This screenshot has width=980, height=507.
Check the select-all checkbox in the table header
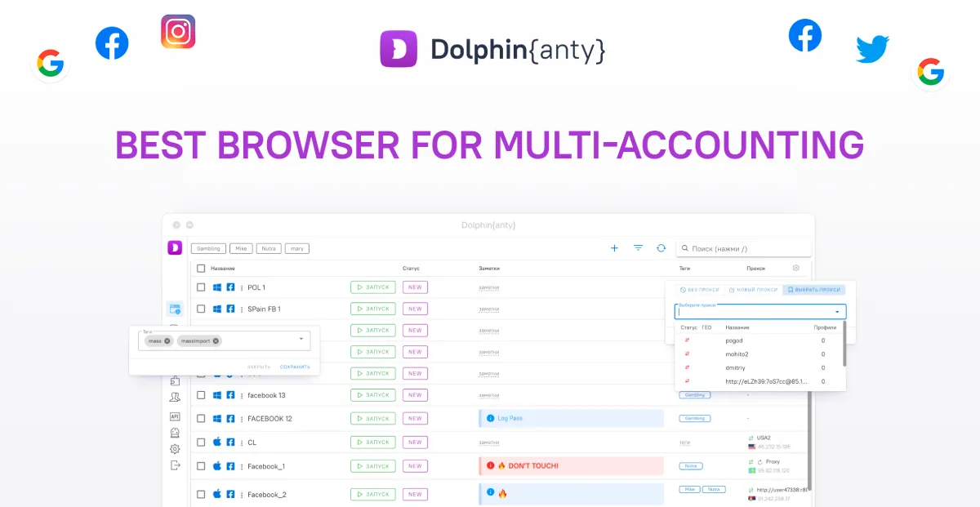[x=200, y=269]
